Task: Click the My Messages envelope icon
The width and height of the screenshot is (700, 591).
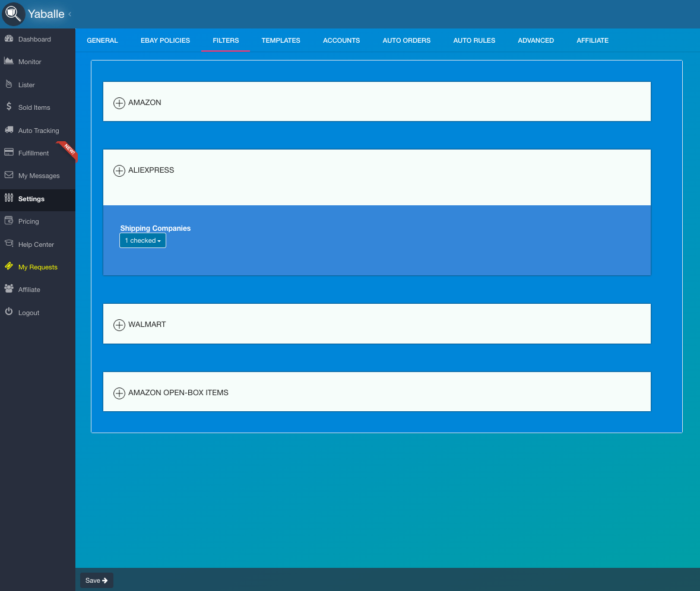Action: [9, 175]
